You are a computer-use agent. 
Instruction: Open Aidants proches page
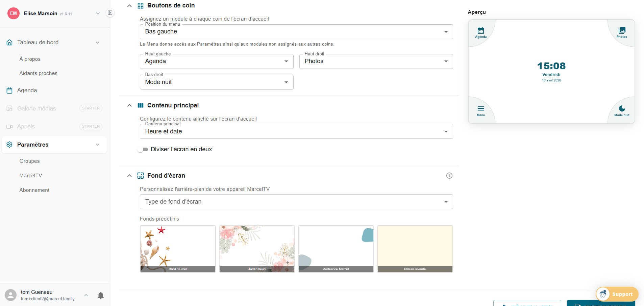click(38, 73)
